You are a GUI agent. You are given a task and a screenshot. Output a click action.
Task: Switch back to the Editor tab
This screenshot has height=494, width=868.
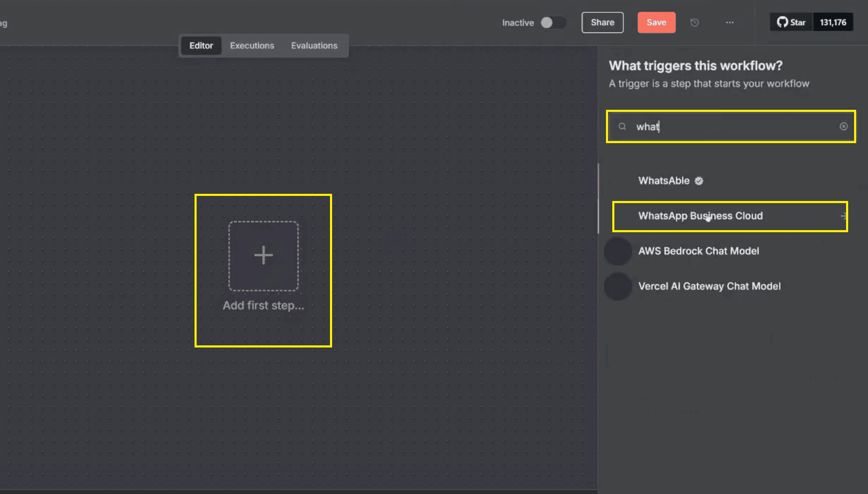(x=201, y=45)
